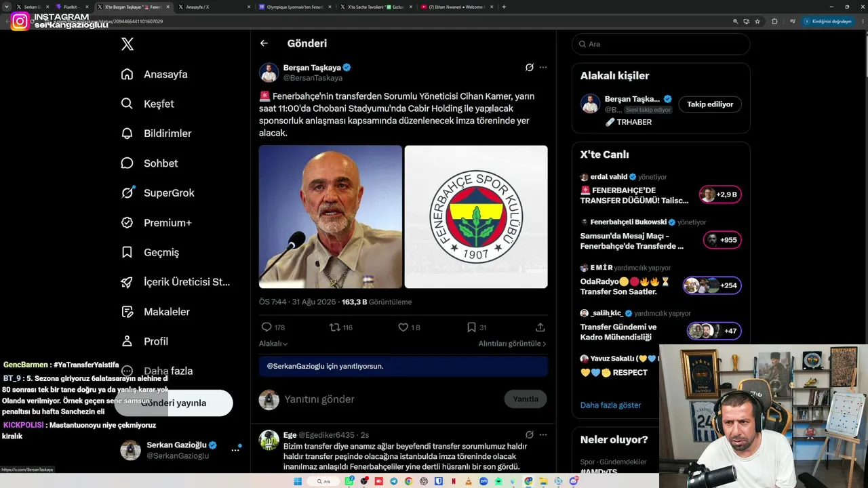
Task: Click the 163,3 B Görüntüleme view count
Action: pos(377,302)
